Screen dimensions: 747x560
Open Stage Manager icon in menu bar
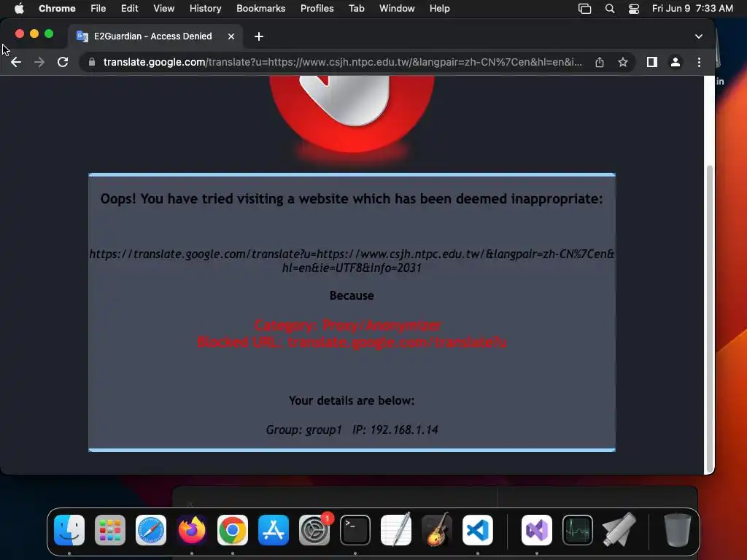click(x=584, y=9)
